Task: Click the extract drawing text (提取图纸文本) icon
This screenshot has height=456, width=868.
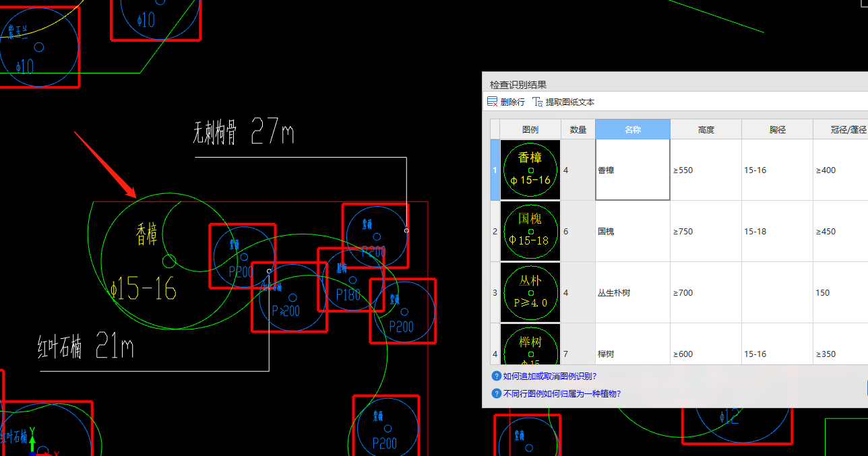Action: tap(537, 102)
